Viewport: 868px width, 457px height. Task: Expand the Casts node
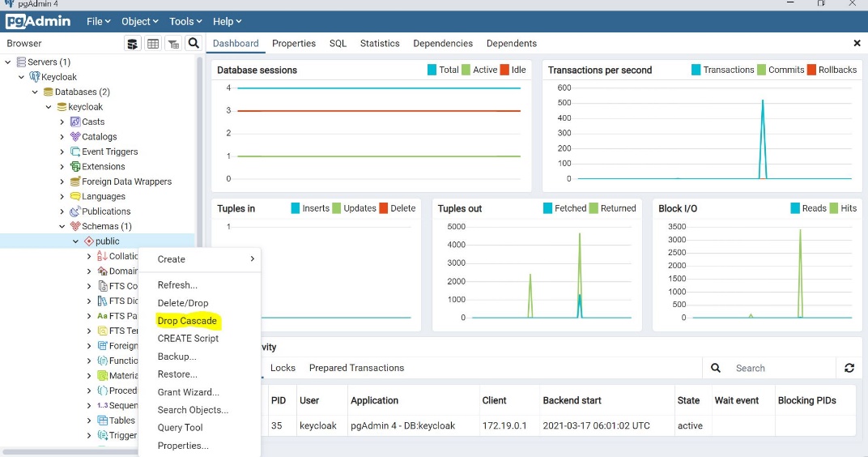[62, 122]
